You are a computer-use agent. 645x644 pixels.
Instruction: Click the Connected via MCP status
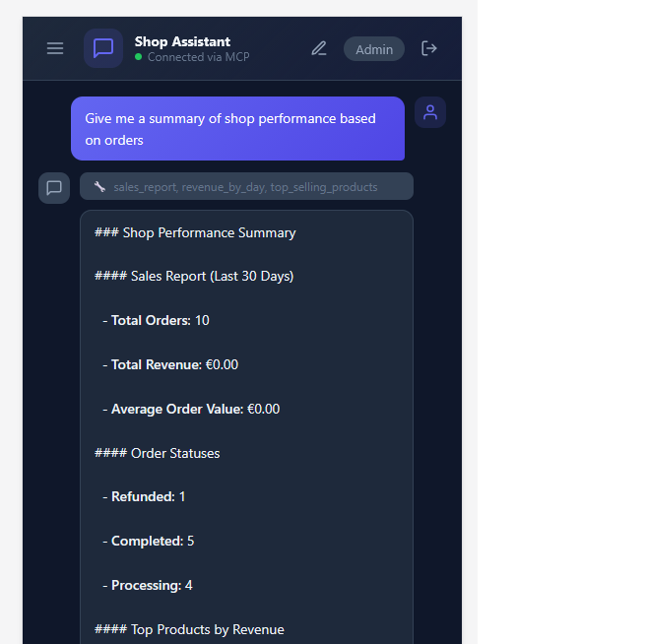click(x=198, y=57)
